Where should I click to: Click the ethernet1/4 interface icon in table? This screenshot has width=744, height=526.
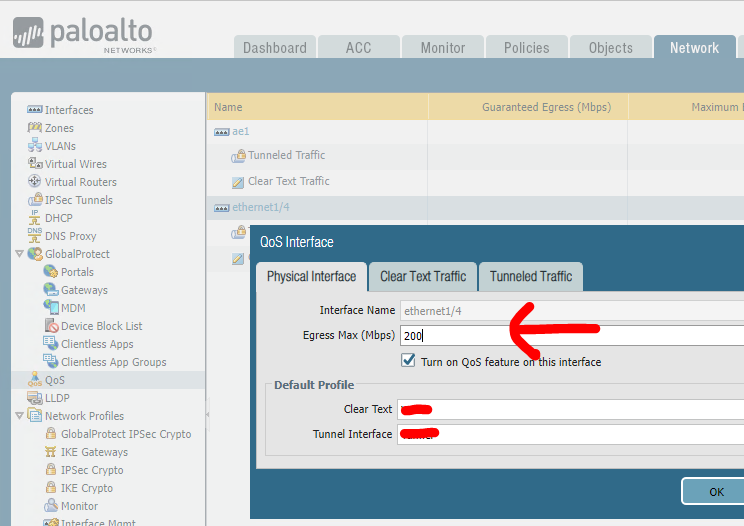(222, 208)
